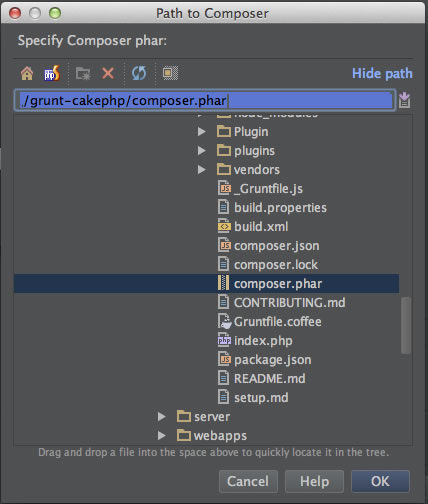Open recent paths history icon
Screen dimensions: 428x504
[404, 100]
